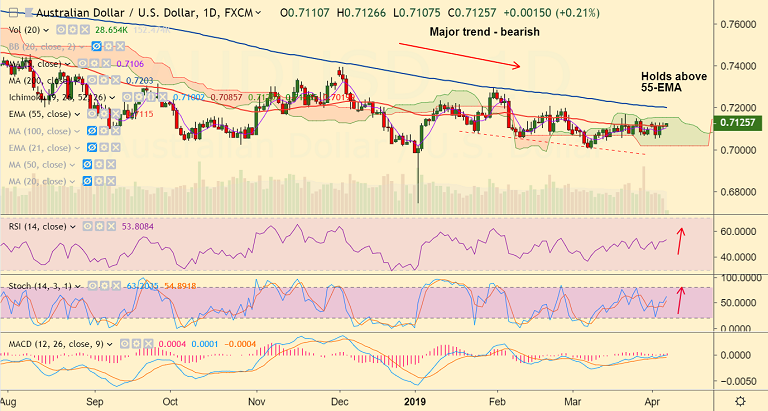768x411 pixels.
Task: Open Stoch indicator settings gear
Action: point(104,286)
